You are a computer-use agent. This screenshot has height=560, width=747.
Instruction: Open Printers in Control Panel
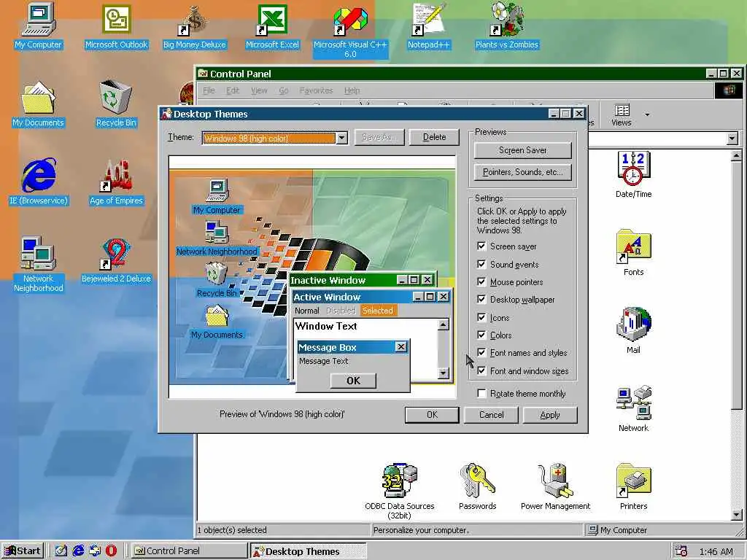click(633, 486)
